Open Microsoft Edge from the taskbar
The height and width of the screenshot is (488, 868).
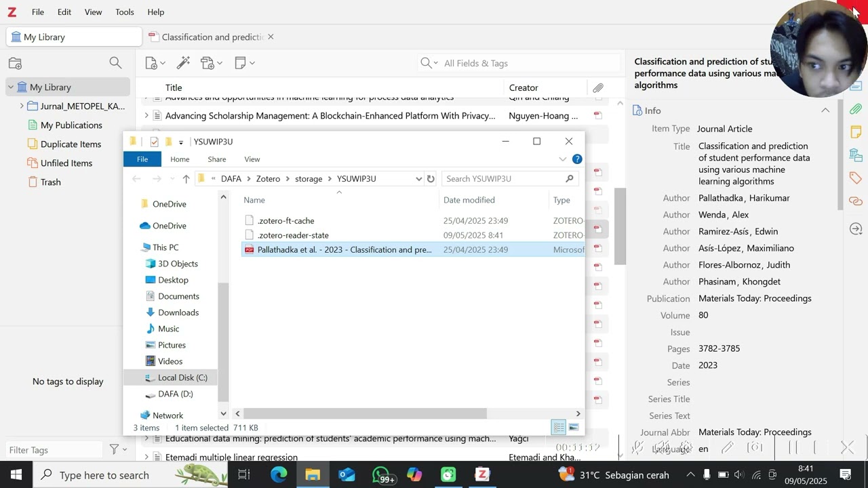[x=279, y=474]
